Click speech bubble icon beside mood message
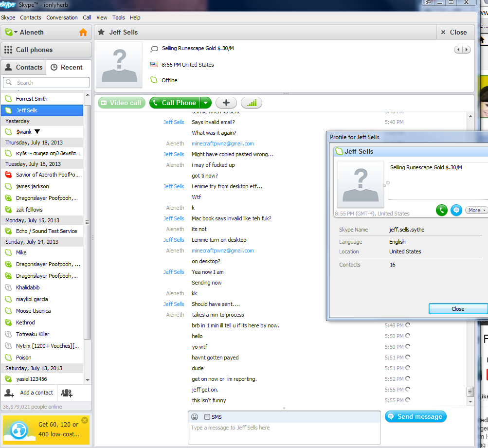 click(154, 49)
